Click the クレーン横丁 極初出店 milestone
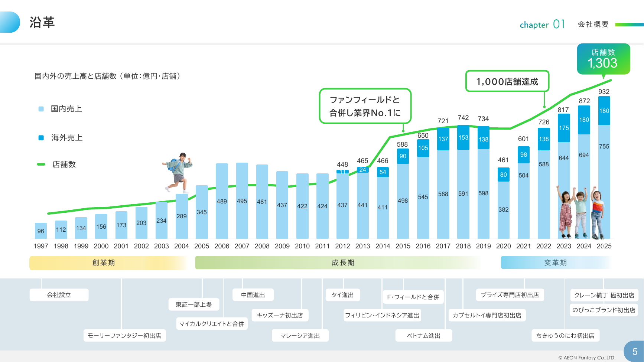 click(x=604, y=295)
